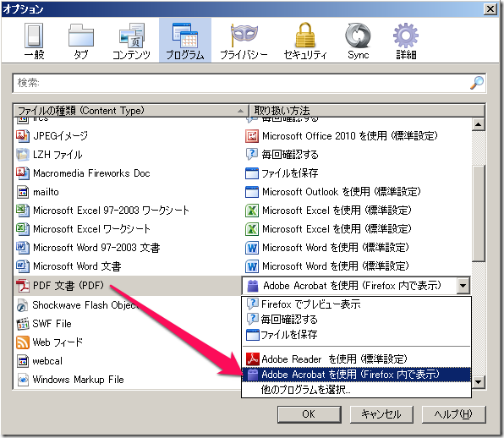The height and width of the screenshot is (438, 504).
Task: Click the list scrollbar down arrow
Action: [x=479, y=382]
